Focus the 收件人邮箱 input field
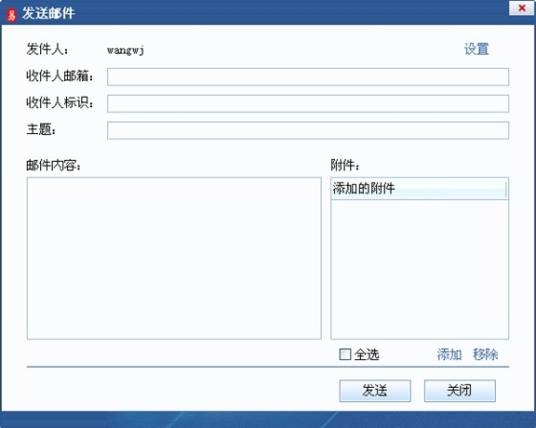Screen dimensions: 536x428 click(308, 77)
